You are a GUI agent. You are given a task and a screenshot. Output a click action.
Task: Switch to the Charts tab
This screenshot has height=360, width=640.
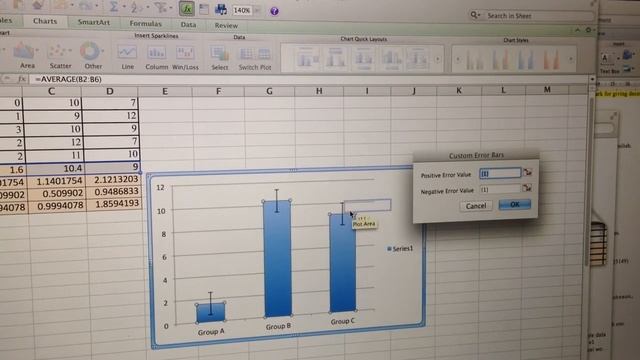[x=45, y=21]
